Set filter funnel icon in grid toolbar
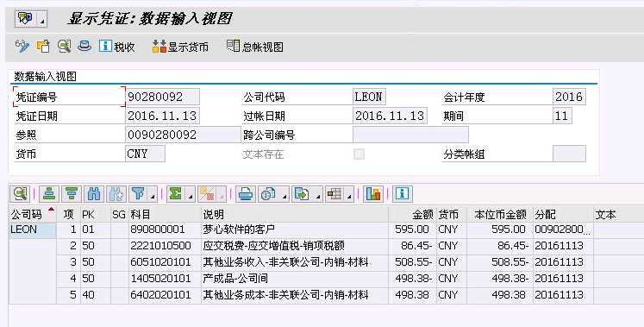Screen dimensions: 644x327 (x=138, y=194)
